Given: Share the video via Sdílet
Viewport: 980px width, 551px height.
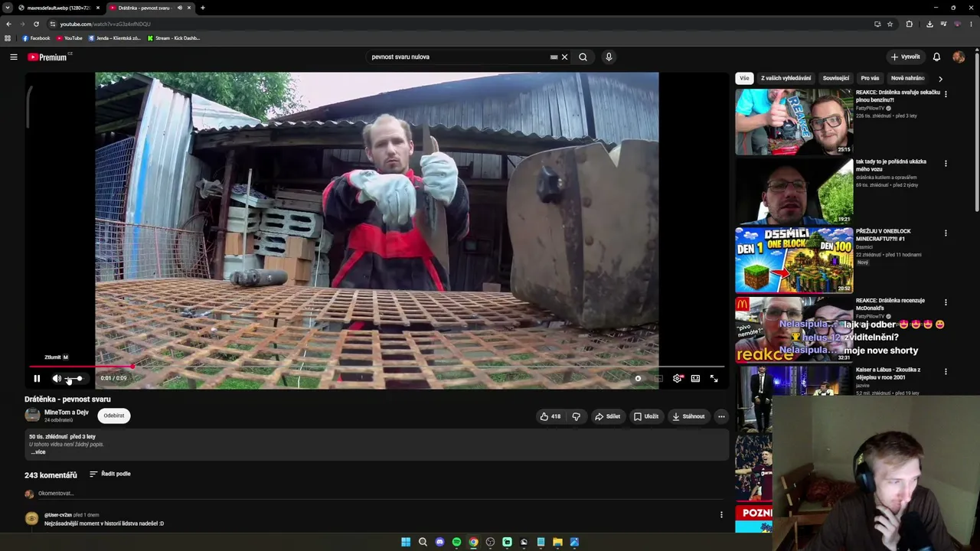Looking at the screenshot, I should [x=608, y=416].
